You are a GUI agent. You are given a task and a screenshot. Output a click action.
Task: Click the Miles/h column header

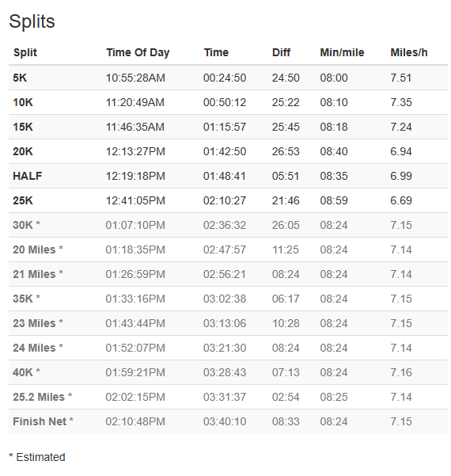coord(409,52)
